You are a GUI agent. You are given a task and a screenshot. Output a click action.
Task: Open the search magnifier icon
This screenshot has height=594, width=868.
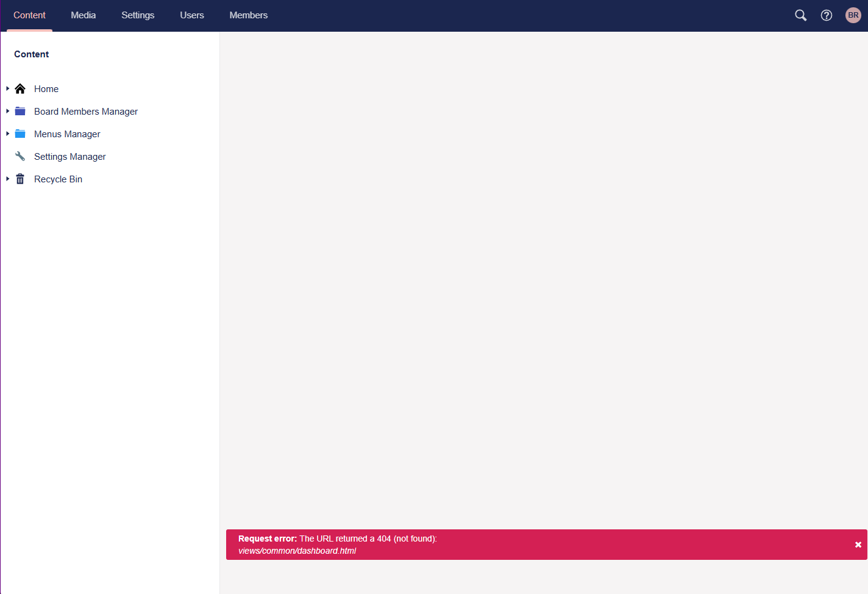pyautogui.click(x=800, y=15)
